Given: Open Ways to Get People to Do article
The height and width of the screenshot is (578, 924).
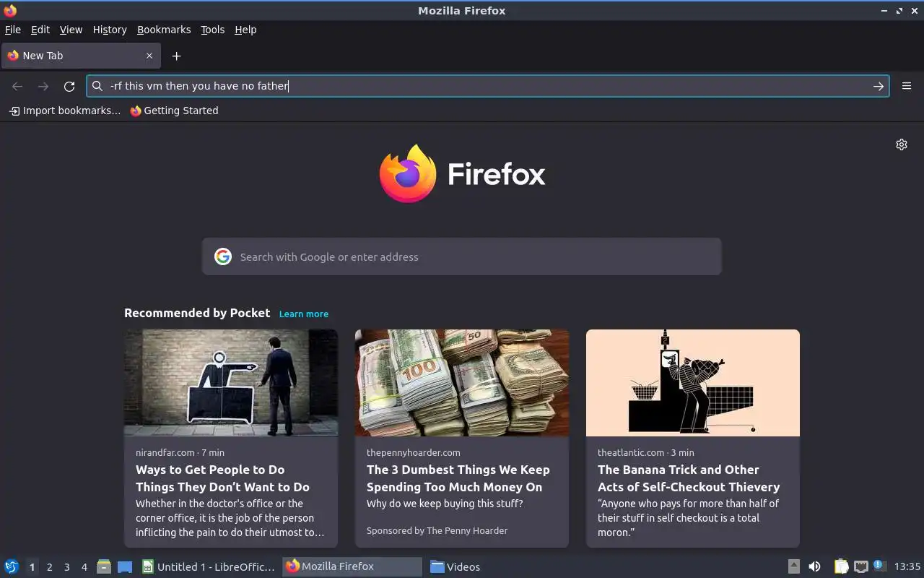Looking at the screenshot, I should [222, 478].
